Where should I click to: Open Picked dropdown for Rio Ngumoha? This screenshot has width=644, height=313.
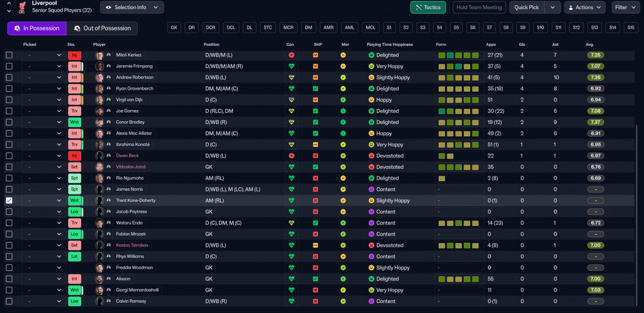click(x=43, y=178)
